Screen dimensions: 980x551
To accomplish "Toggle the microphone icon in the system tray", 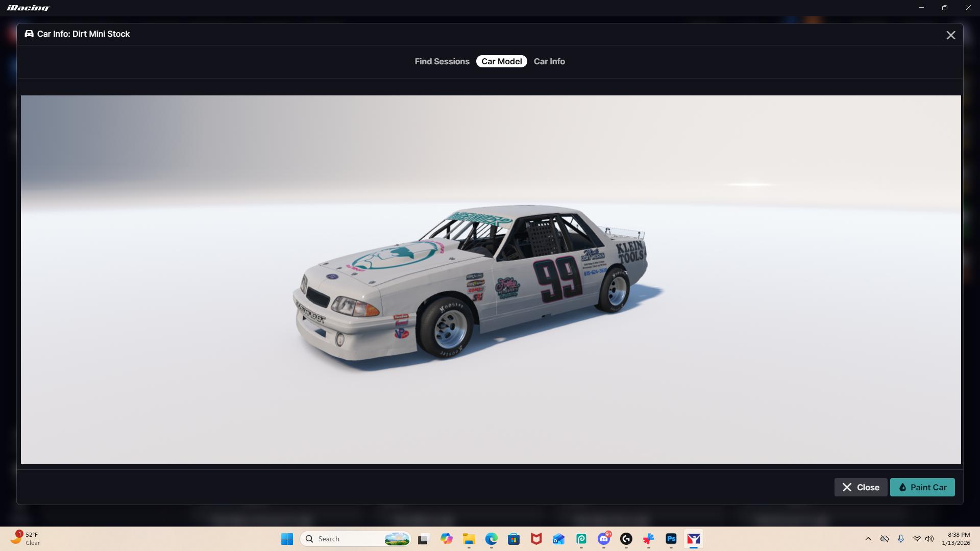I will point(901,539).
